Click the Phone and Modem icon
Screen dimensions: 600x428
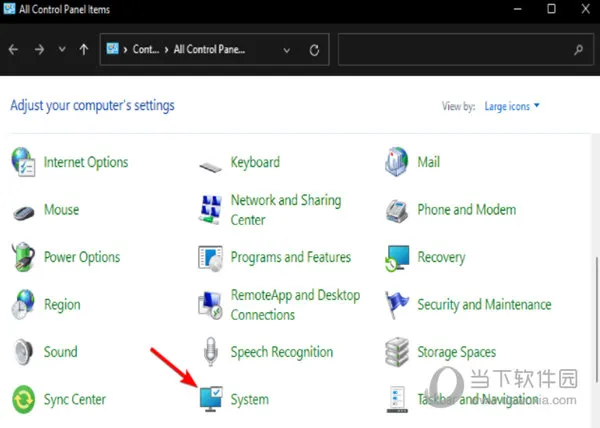[397, 211]
